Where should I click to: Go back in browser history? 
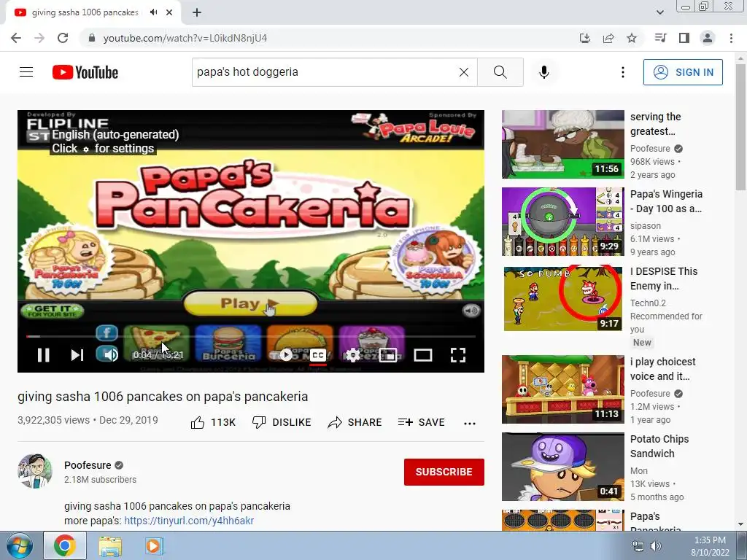click(x=16, y=38)
